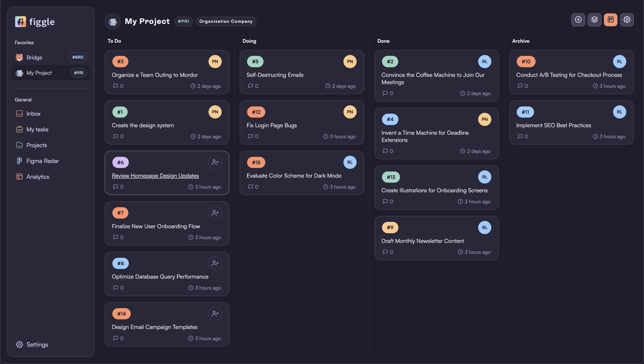Viewport: 644px width, 364px height.
Task: Assign a user to Review Homepage Design Updates
Action: tap(215, 162)
